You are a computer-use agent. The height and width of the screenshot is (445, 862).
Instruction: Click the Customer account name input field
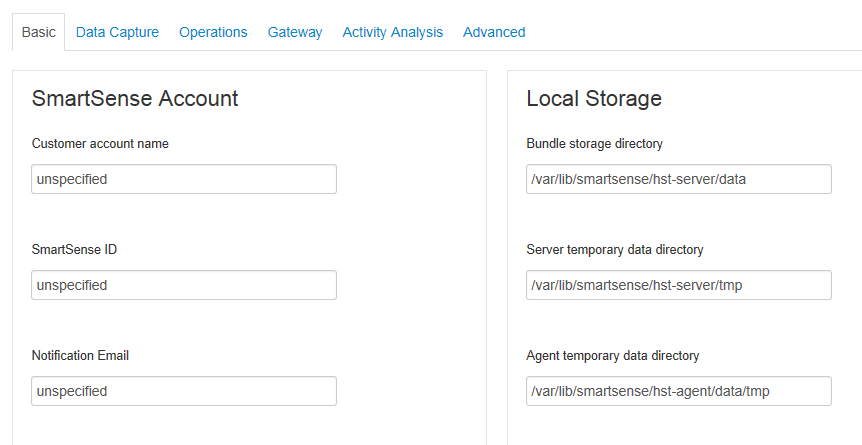(184, 179)
